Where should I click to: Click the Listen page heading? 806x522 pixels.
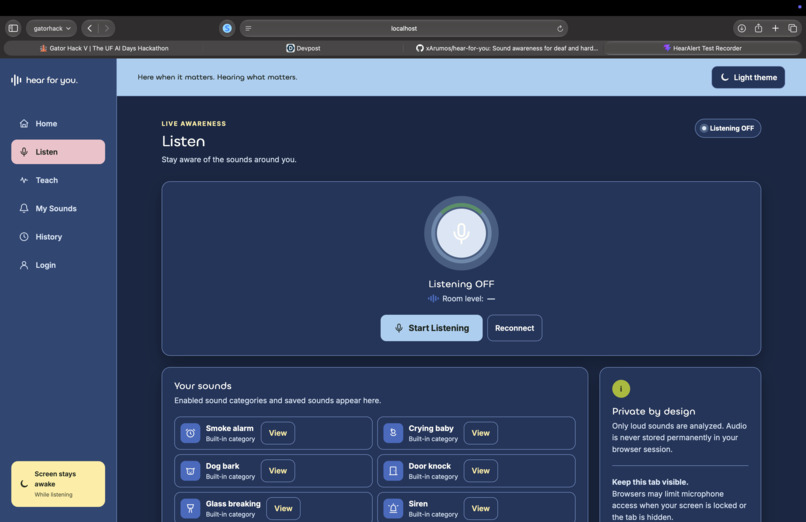(184, 141)
